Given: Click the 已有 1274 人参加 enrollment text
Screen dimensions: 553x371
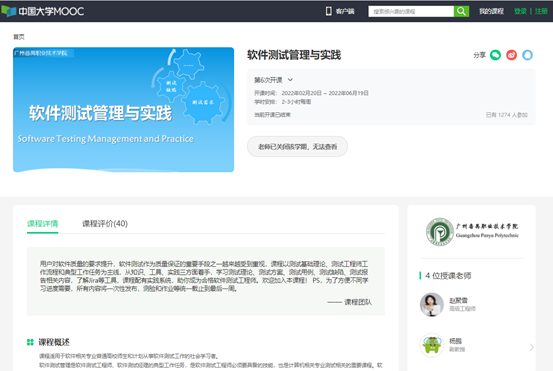Looking at the screenshot, I should click(x=506, y=115).
